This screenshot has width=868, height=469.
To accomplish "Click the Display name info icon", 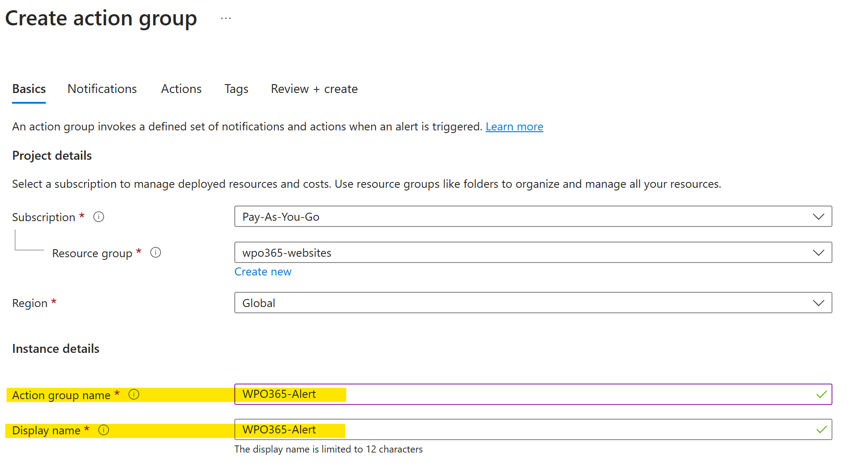I will tap(104, 430).
